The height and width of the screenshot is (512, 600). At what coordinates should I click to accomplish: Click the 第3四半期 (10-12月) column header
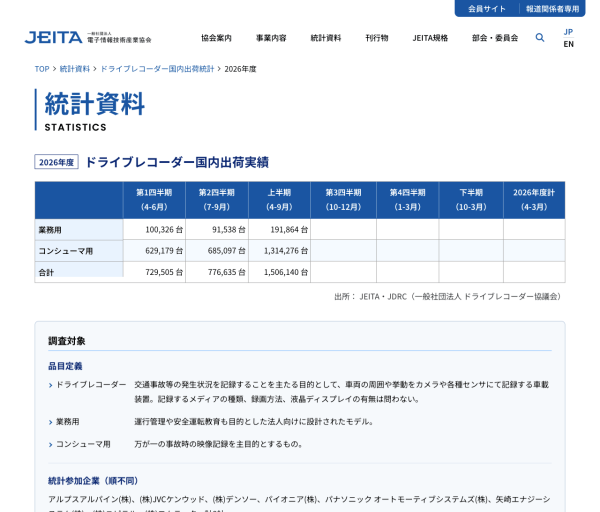click(343, 200)
